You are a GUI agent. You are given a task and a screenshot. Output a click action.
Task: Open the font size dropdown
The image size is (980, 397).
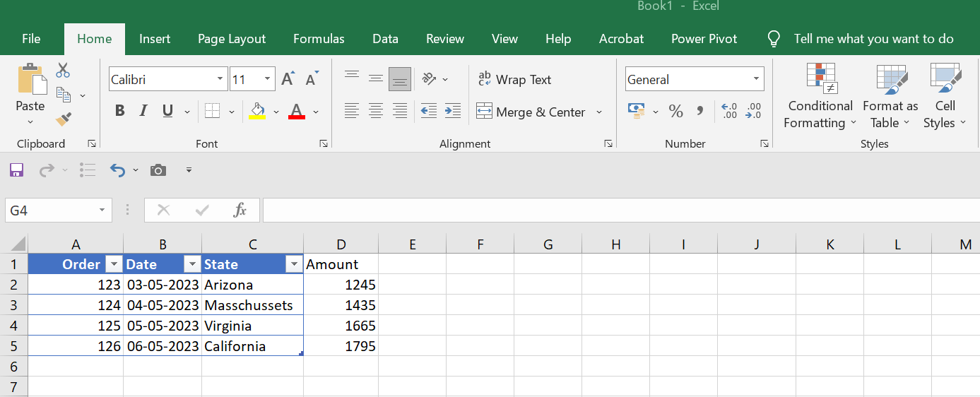268,79
